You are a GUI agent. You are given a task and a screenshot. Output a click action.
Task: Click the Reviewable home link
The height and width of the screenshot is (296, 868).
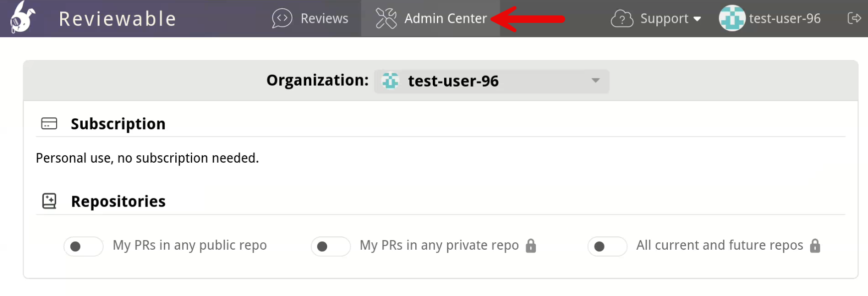tap(117, 18)
